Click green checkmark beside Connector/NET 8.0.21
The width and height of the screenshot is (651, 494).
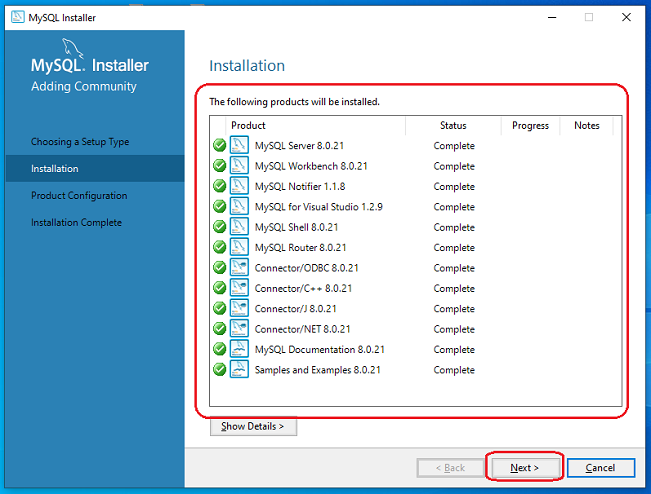[219, 329]
